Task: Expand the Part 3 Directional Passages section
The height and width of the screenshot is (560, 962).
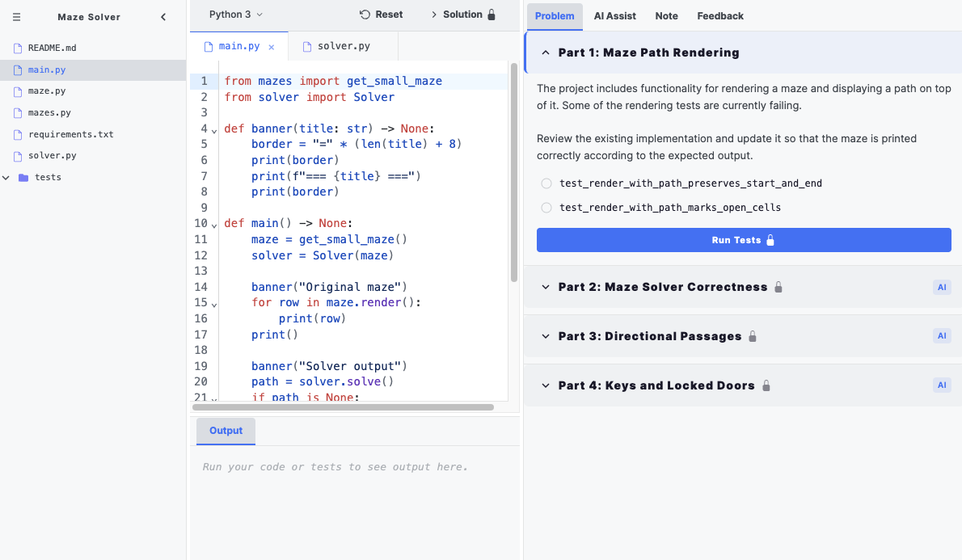Action: click(x=544, y=335)
